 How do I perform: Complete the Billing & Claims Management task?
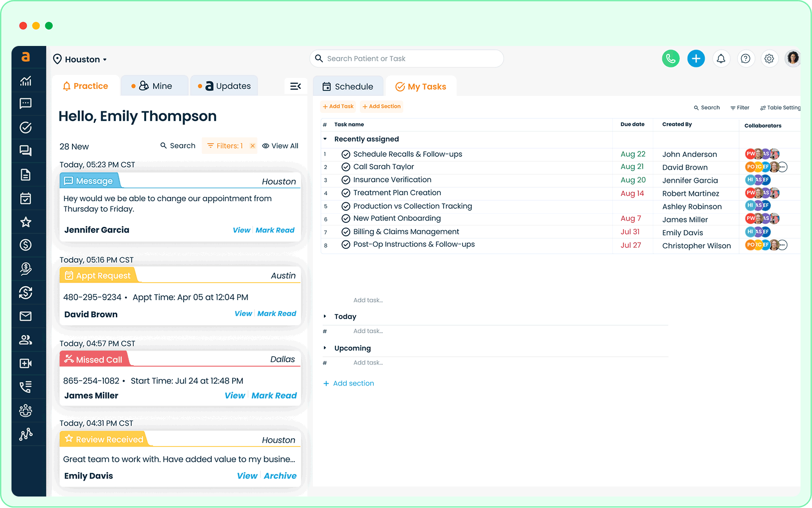pyautogui.click(x=345, y=232)
